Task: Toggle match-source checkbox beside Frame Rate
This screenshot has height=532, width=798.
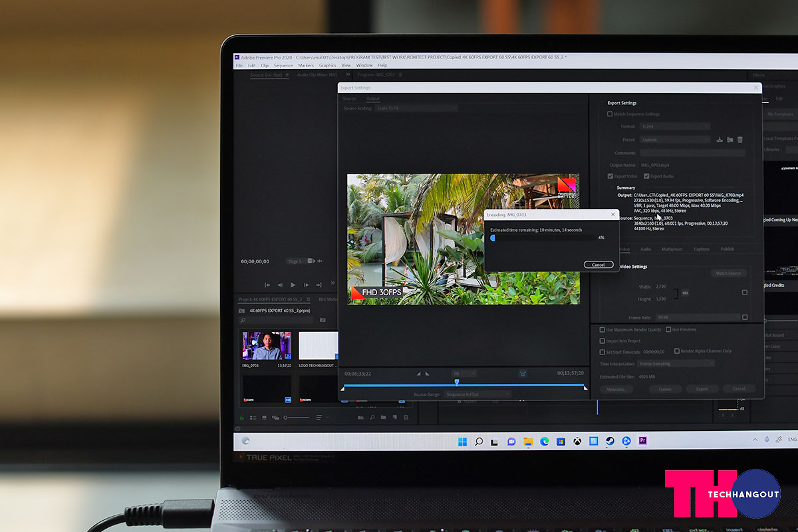Action: tap(745, 317)
